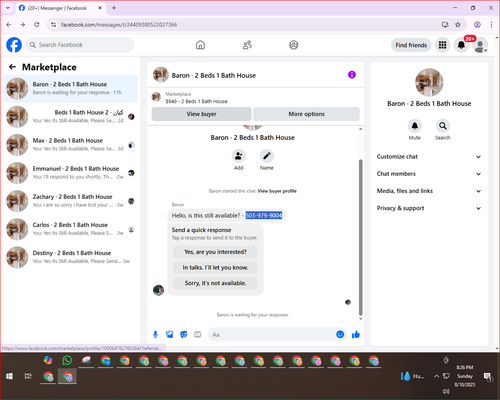The image size is (500, 400).
Task: Click the Facebook logo
Action: coord(14,45)
